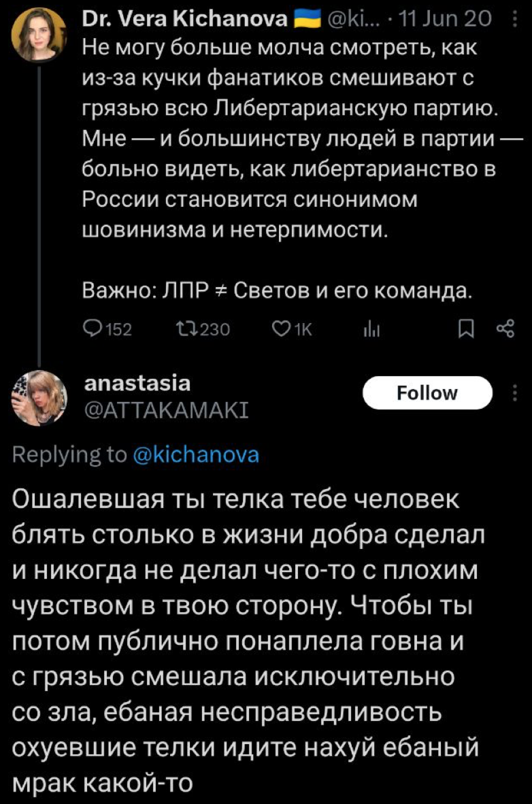Open anastasia's profile avatar
532x804 pixels.
point(39,399)
